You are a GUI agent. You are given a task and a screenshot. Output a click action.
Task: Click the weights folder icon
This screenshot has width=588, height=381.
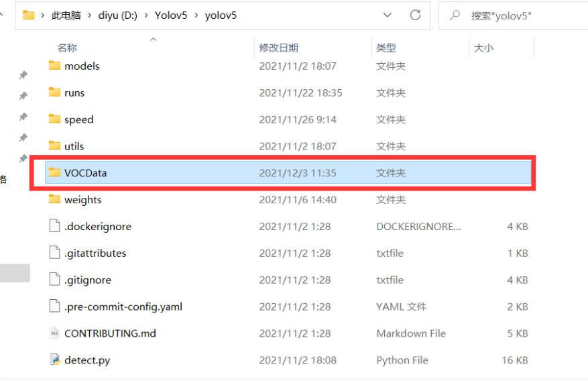coord(54,199)
